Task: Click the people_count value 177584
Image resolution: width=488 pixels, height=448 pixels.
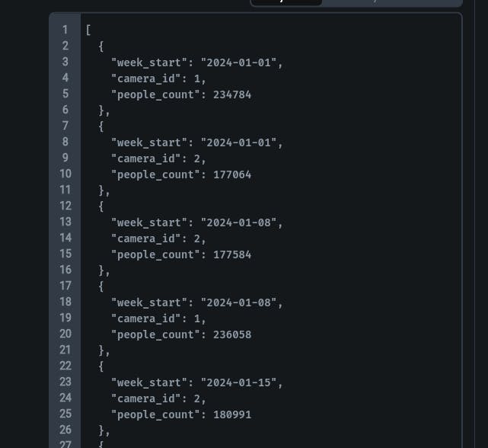Action: tap(226, 254)
